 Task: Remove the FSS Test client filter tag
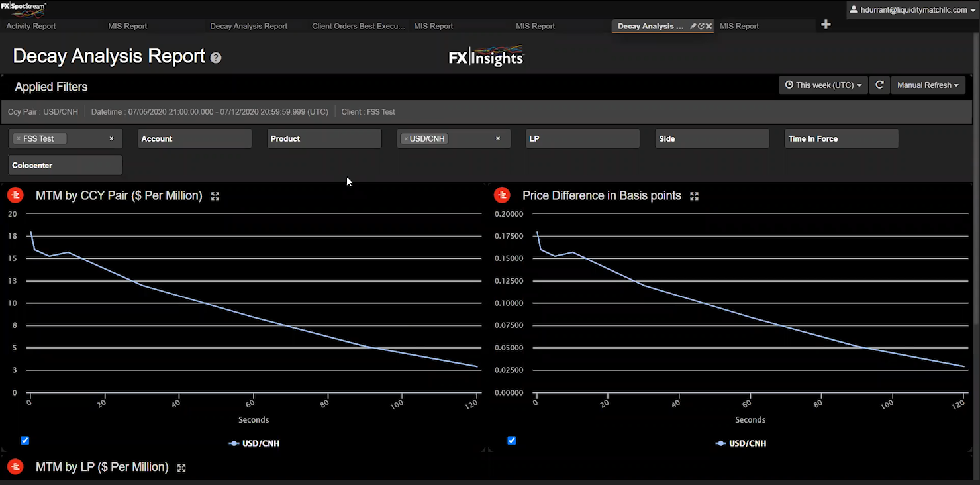point(19,138)
